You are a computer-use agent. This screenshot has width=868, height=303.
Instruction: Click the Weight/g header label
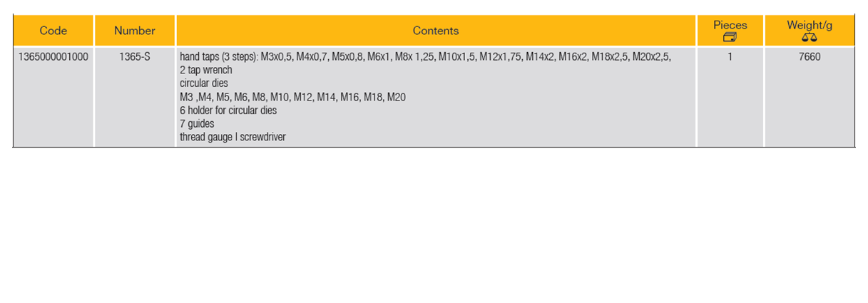click(809, 25)
